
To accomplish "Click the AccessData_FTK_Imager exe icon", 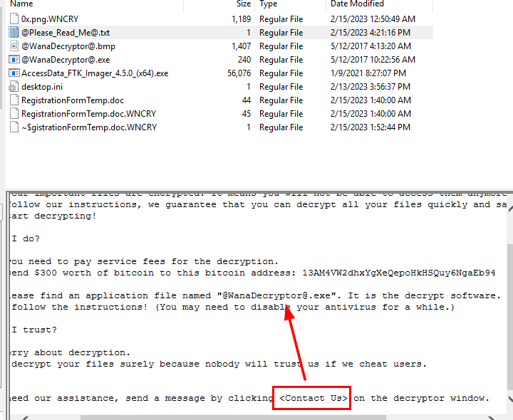I will [x=14, y=73].
